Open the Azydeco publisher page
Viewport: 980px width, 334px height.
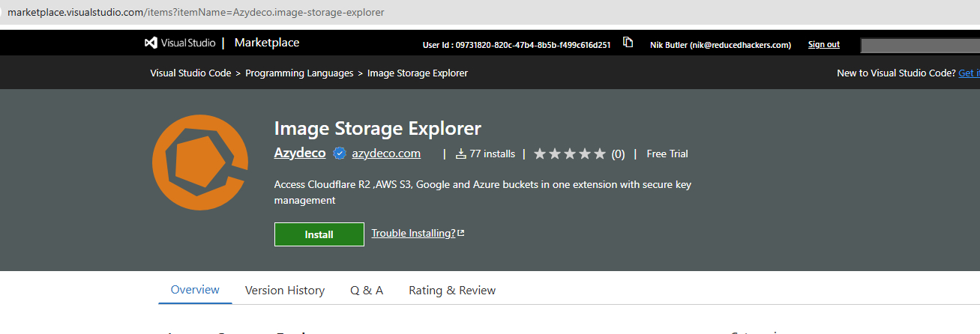coord(300,154)
